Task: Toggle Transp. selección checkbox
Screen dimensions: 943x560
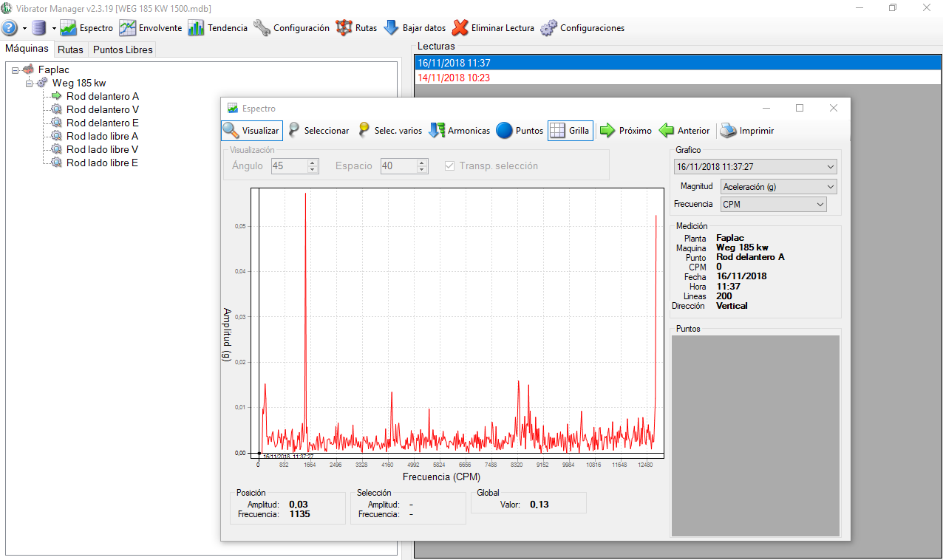Action: (449, 166)
